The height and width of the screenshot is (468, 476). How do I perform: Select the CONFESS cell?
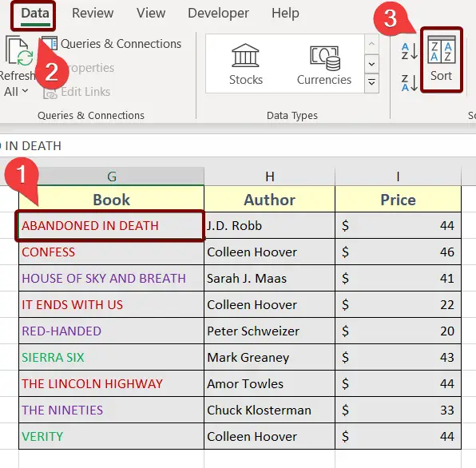click(x=111, y=252)
